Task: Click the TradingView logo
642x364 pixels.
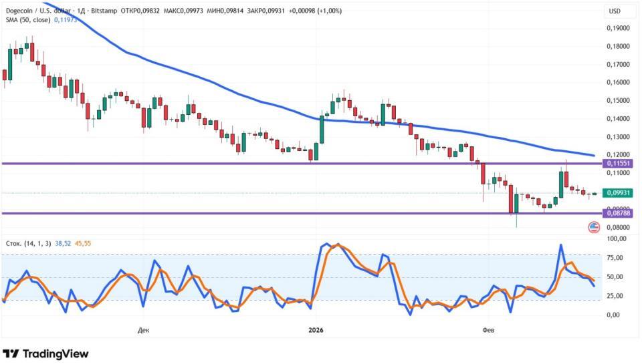Action: click(x=45, y=353)
